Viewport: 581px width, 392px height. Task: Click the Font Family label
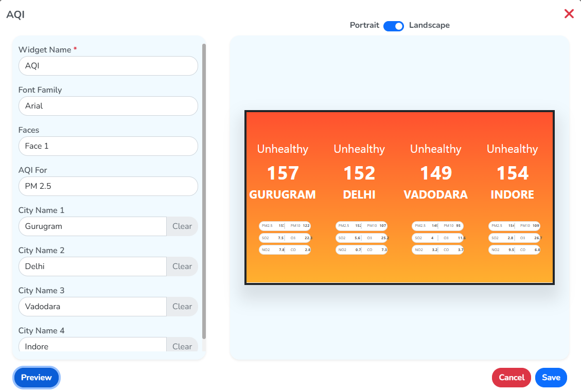pos(40,90)
